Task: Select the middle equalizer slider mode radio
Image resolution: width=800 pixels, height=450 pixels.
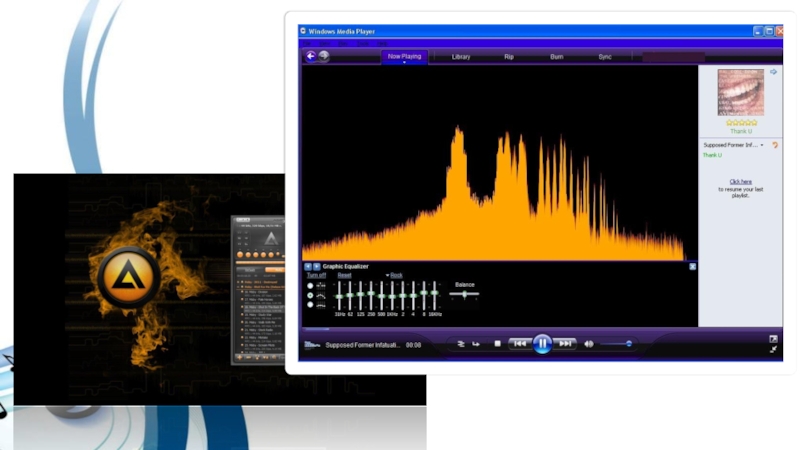Action: pos(310,295)
